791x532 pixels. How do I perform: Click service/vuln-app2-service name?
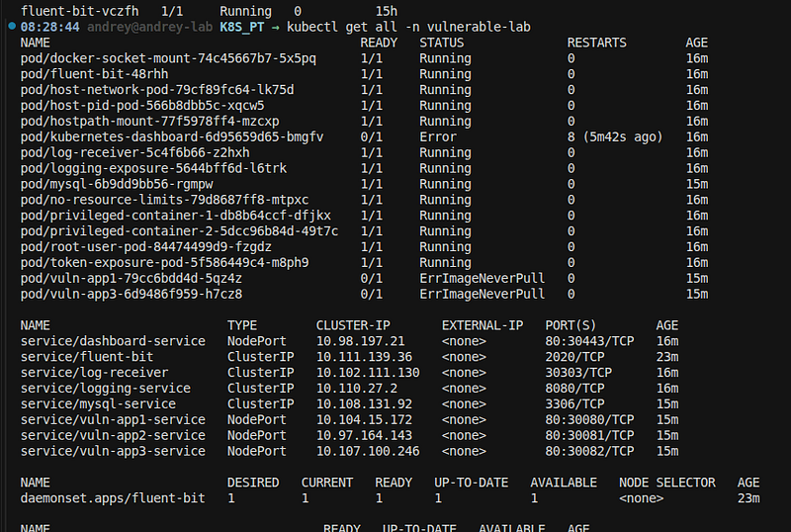click(x=113, y=436)
